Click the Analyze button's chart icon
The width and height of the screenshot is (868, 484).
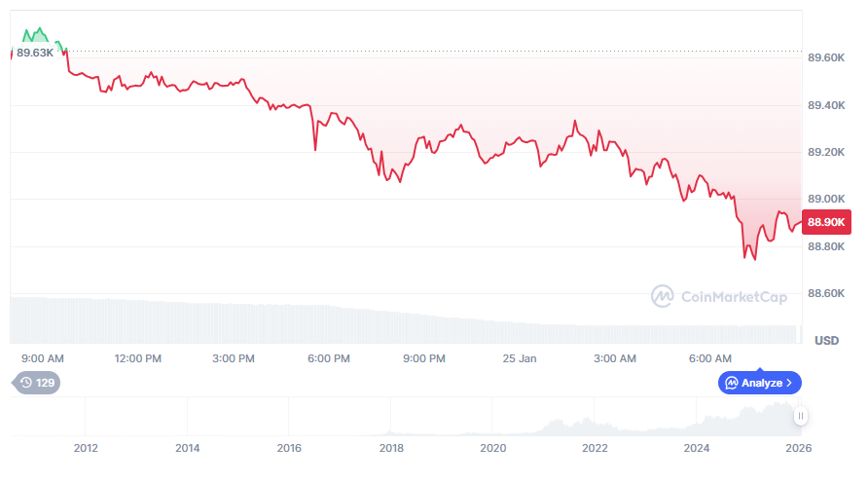click(731, 383)
